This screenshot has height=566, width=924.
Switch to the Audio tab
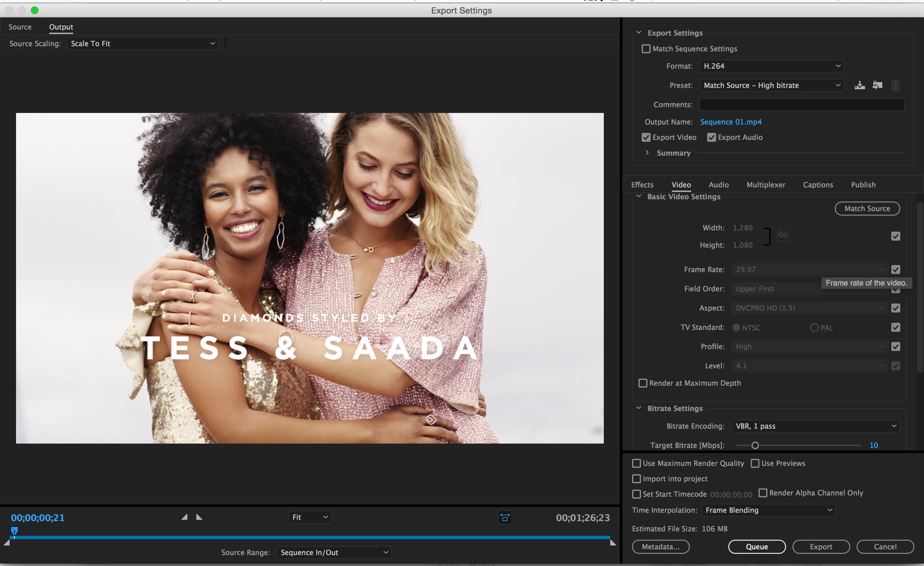pos(718,184)
